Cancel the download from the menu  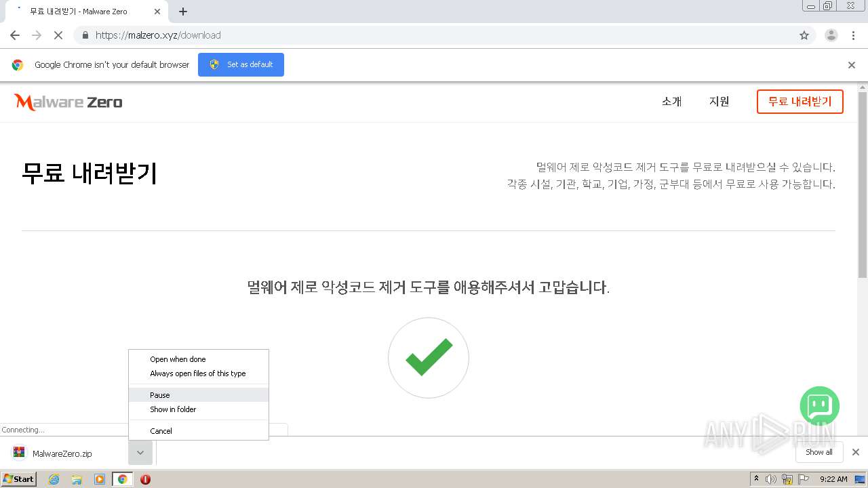pos(199,431)
